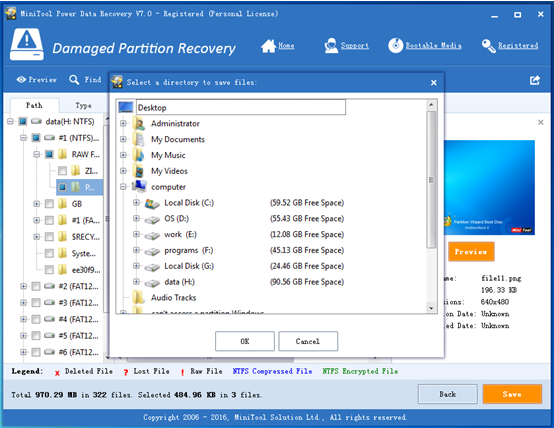Open the Support link

coord(355,46)
